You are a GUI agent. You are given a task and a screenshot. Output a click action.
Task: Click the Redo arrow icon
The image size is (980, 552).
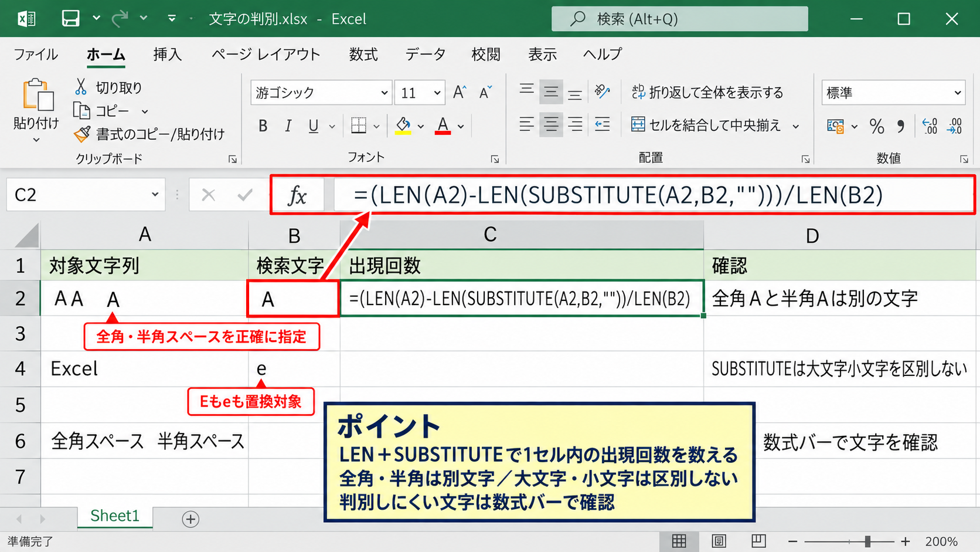120,19
